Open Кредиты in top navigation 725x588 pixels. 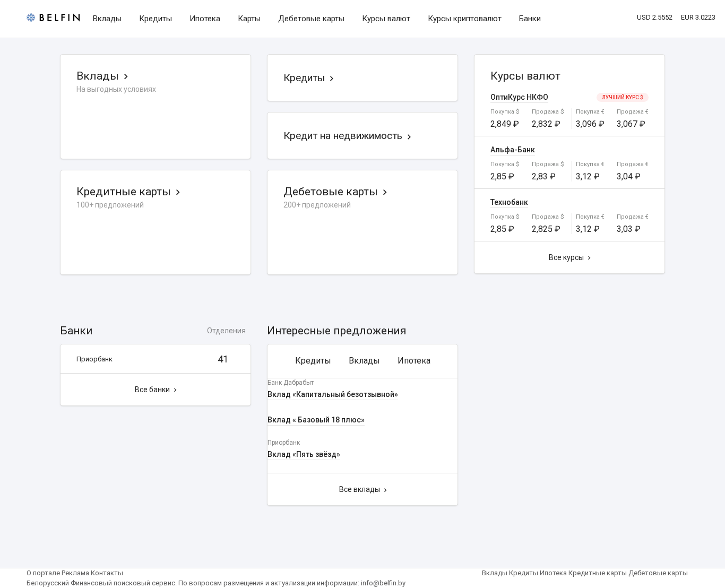tap(156, 19)
